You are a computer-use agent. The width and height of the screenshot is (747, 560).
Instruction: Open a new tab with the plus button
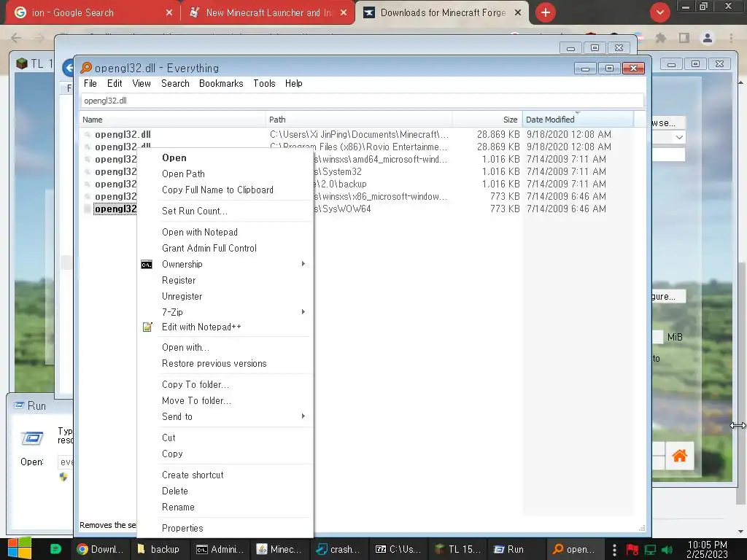[x=546, y=12]
